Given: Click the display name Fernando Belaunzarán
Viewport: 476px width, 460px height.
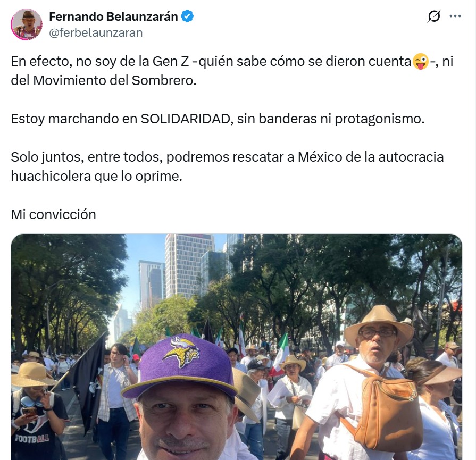Looking at the screenshot, I should tap(113, 16).
